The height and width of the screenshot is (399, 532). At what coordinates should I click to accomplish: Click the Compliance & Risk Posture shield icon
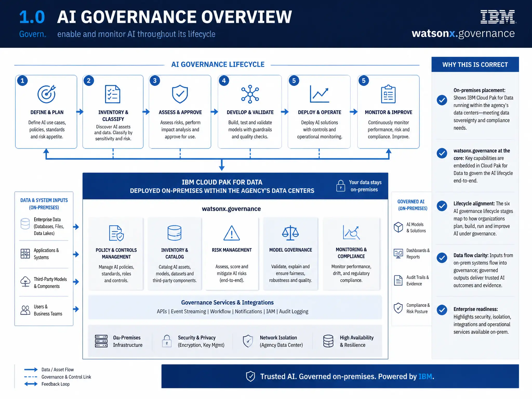[x=398, y=308]
